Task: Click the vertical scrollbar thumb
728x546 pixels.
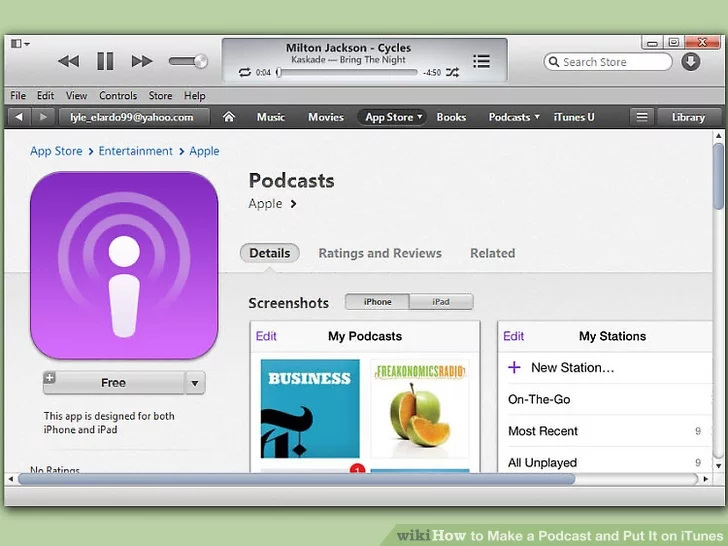Action: [718, 176]
